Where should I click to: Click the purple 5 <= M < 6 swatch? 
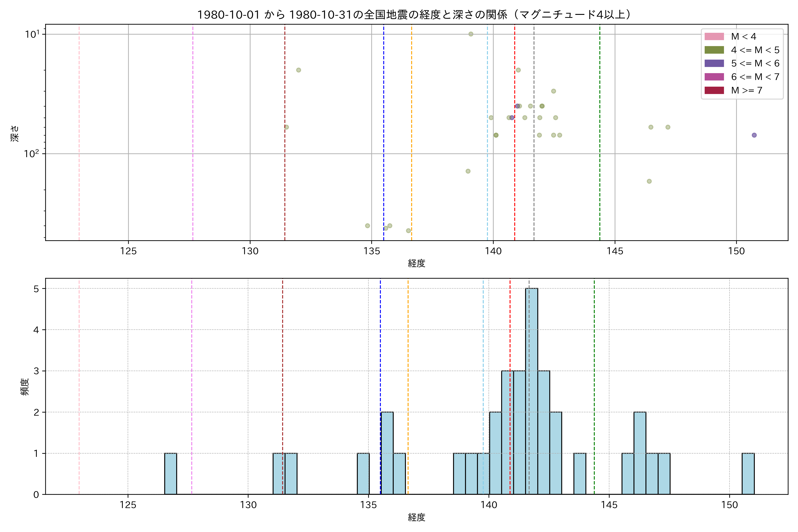coord(714,63)
